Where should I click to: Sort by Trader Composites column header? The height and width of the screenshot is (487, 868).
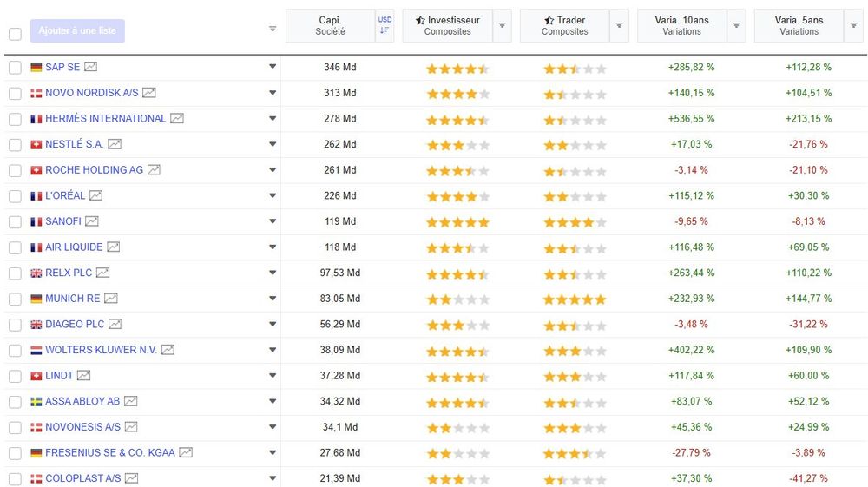pos(565,25)
